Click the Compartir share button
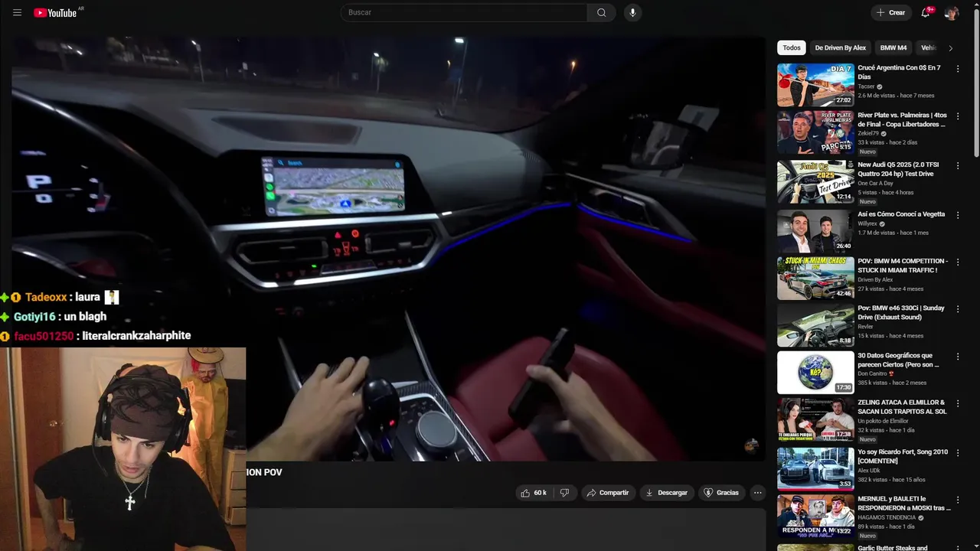980x551 pixels. tap(608, 493)
